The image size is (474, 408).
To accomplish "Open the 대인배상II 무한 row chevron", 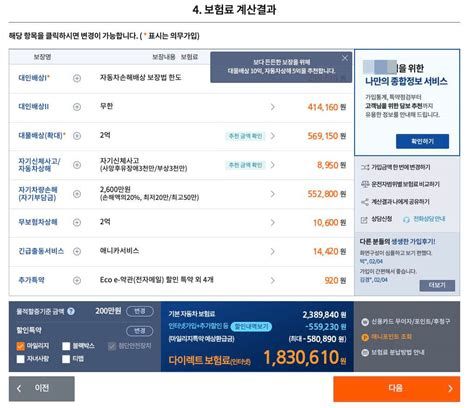I will [x=273, y=107].
